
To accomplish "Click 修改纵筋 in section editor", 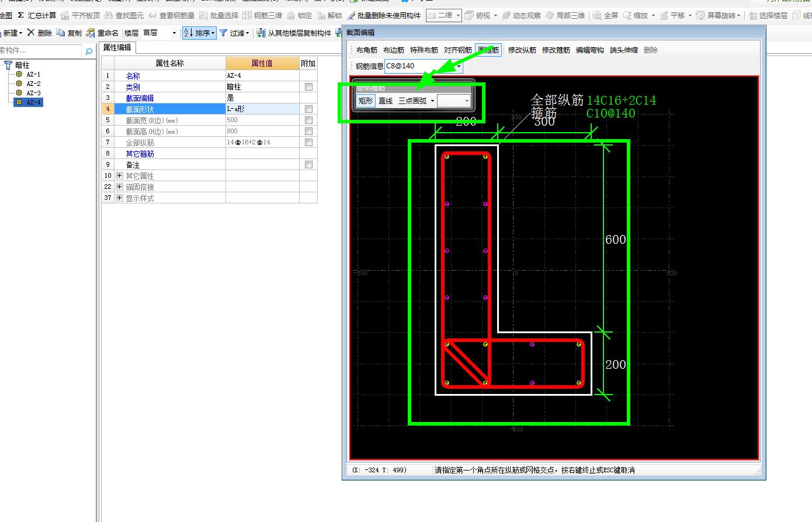I will 522,50.
